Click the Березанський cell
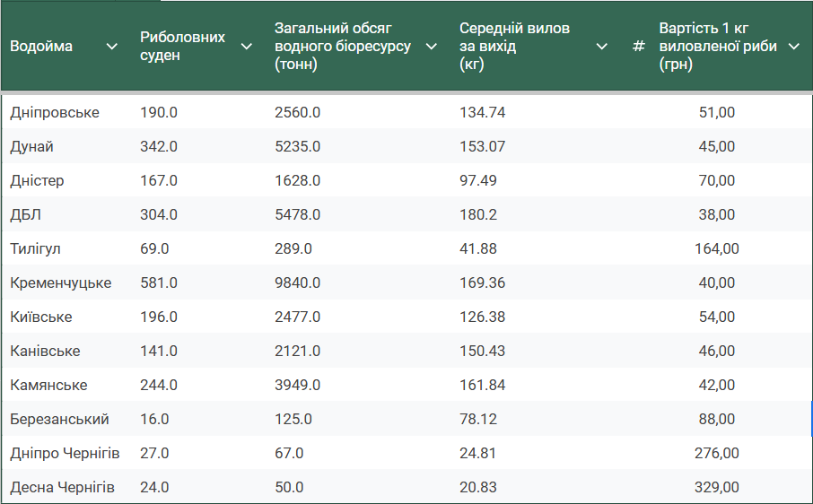This screenshot has height=504, width=813. click(59, 419)
